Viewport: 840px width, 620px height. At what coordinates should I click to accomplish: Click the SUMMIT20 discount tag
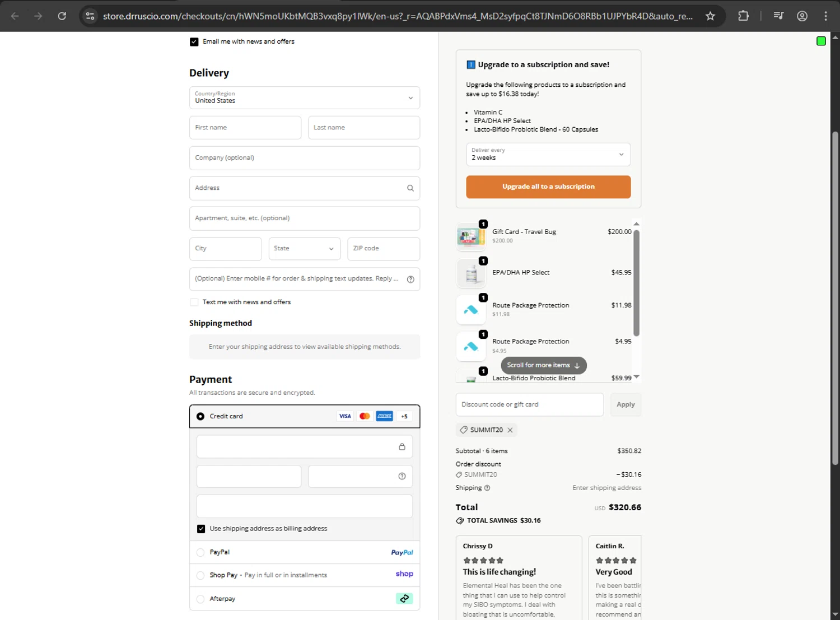pos(486,430)
